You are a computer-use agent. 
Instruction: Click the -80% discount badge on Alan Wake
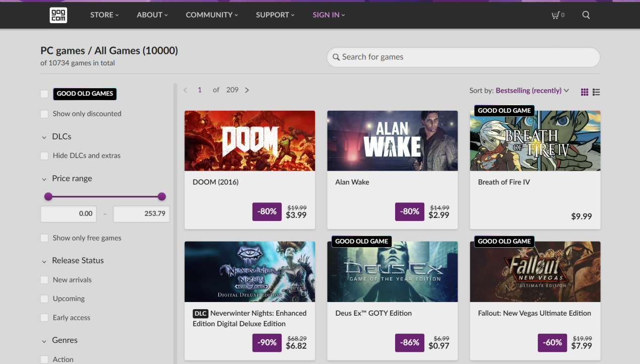coord(410,211)
